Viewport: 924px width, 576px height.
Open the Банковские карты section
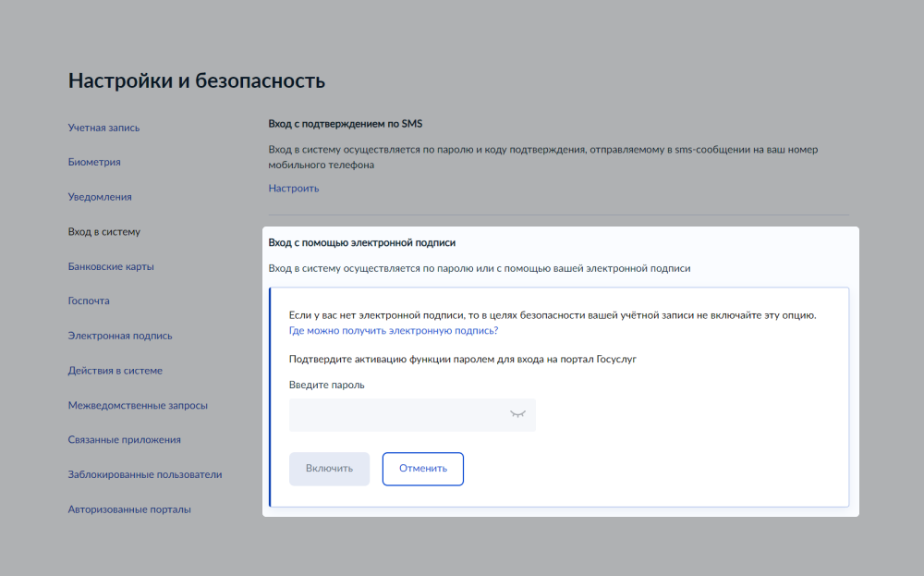(x=111, y=266)
